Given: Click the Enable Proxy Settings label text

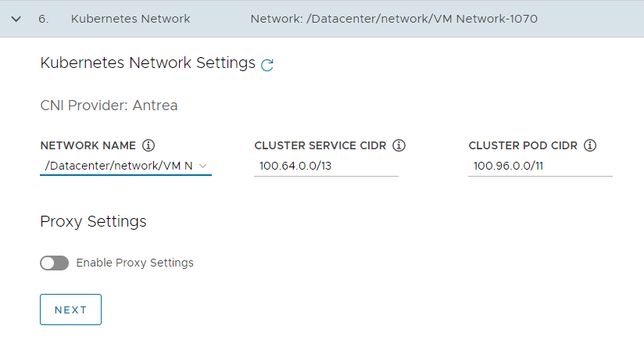Looking at the screenshot, I should 134,263.
